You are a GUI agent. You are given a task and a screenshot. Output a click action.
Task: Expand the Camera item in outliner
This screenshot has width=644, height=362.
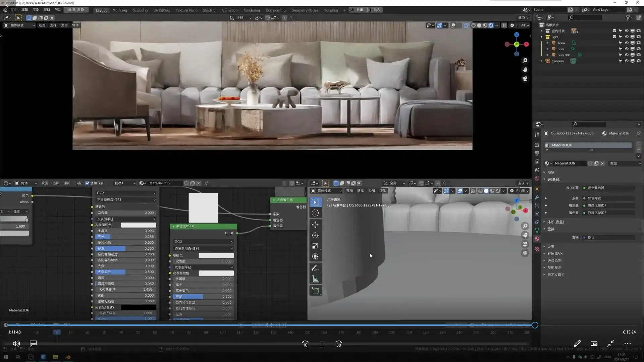click(541, 61)
